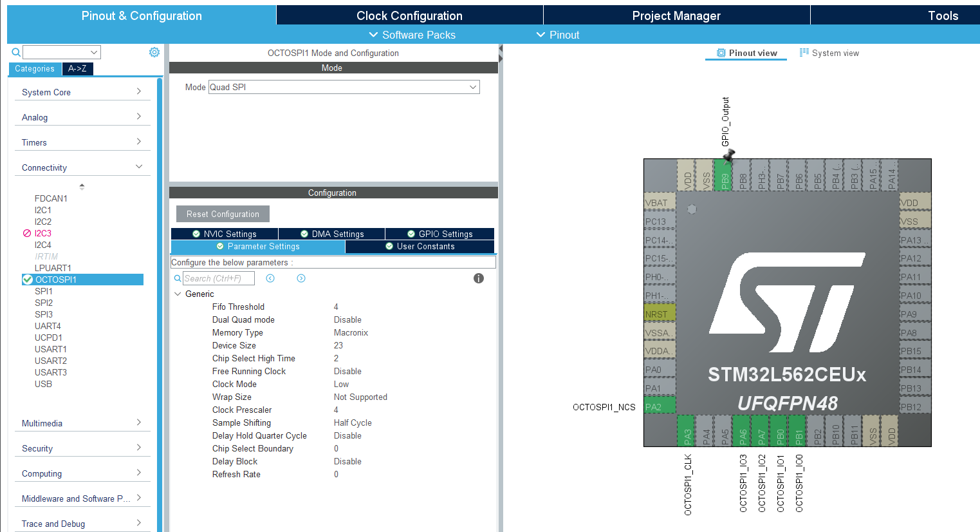Click the info icon in Parameter Settings panel

point(478,278)
